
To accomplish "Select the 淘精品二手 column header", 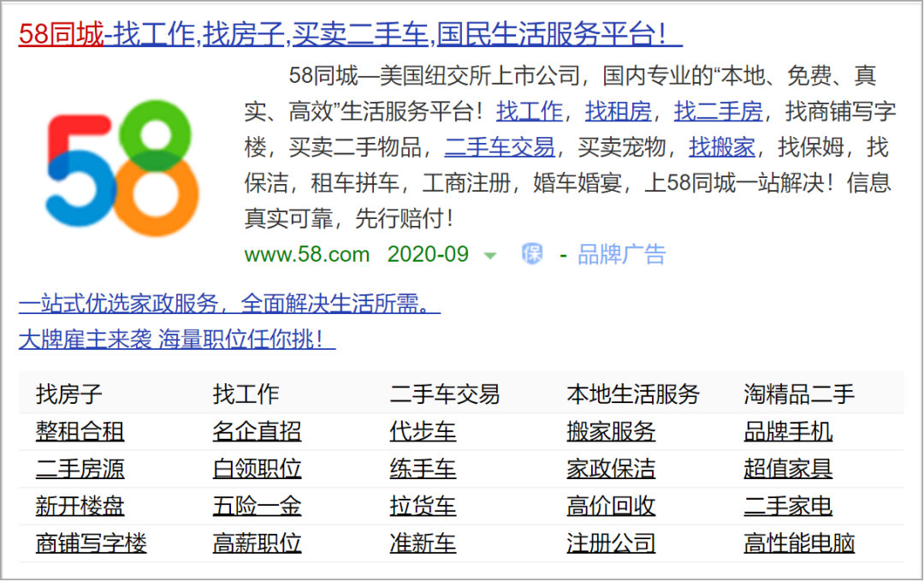I will [x=799, y=394].
